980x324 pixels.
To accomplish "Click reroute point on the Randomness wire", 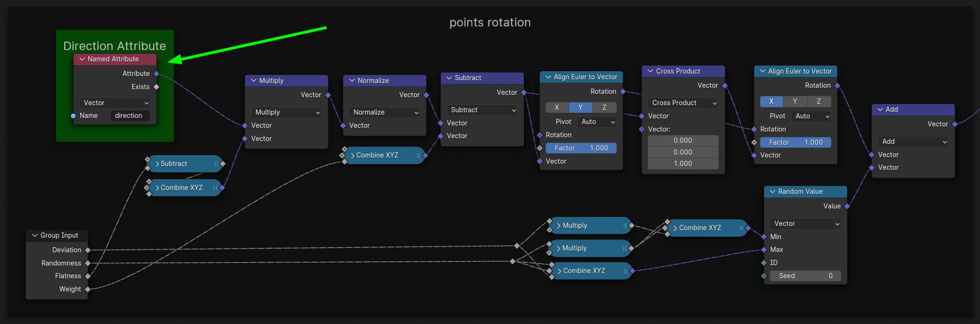I will [x=512, y=261].
